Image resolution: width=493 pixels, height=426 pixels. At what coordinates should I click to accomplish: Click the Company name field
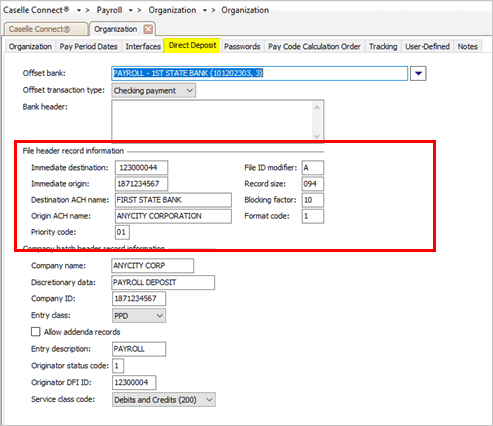[x=153, y=266]
